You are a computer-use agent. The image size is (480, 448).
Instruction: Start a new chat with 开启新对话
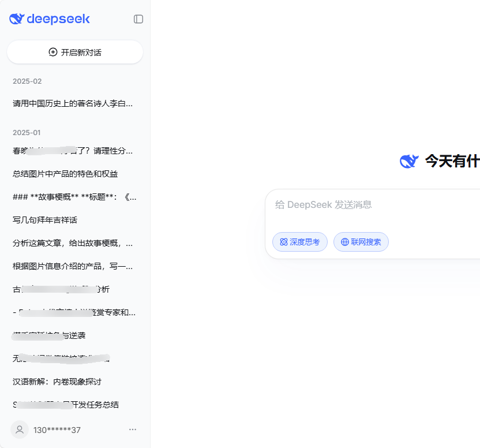point(75,52)
